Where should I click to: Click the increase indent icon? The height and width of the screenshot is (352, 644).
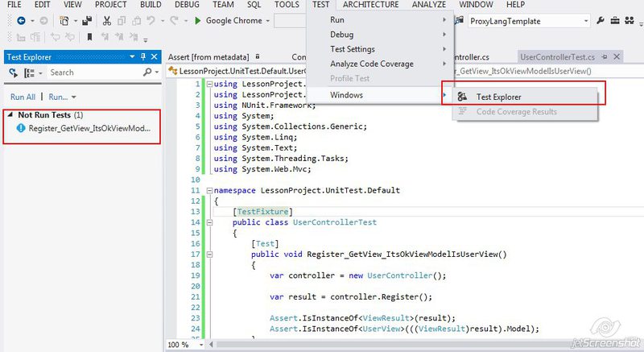click(35, 38)
